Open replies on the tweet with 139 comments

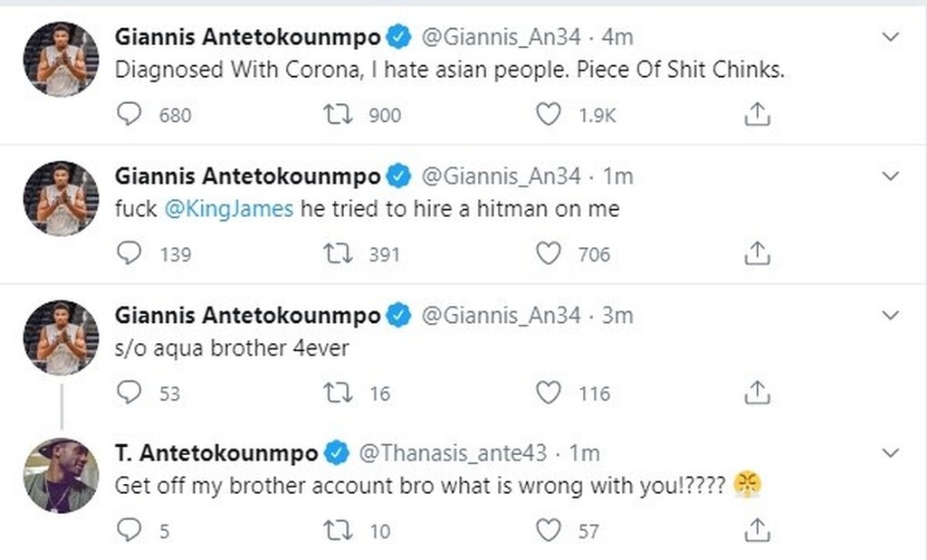tap(130, 253)
